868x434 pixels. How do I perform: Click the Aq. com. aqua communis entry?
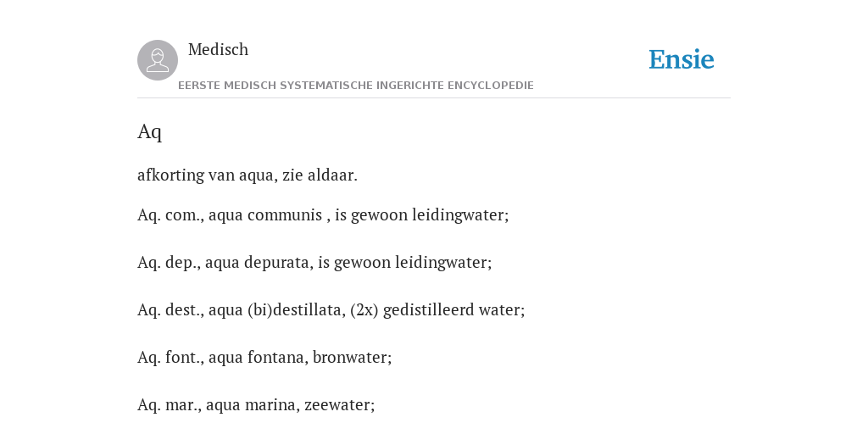tap(323, 214)
